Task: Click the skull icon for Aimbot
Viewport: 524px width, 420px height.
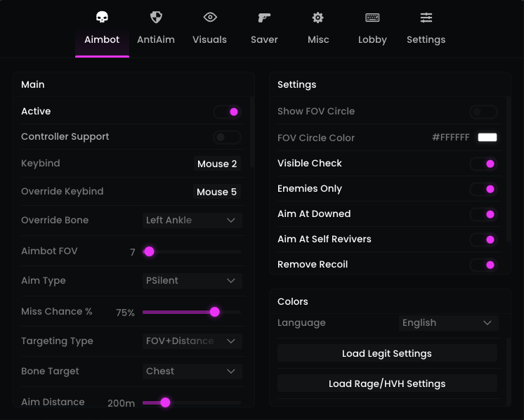Action: [102, 18]
